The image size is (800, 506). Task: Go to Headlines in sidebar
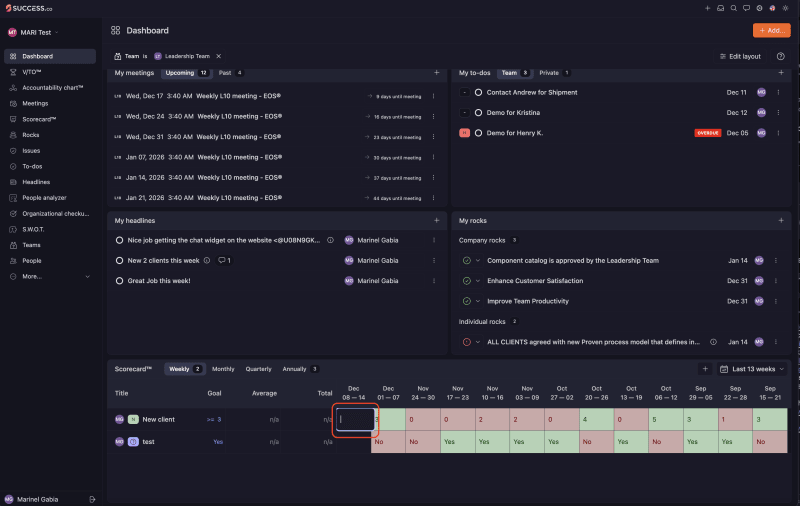click(50, 182)
